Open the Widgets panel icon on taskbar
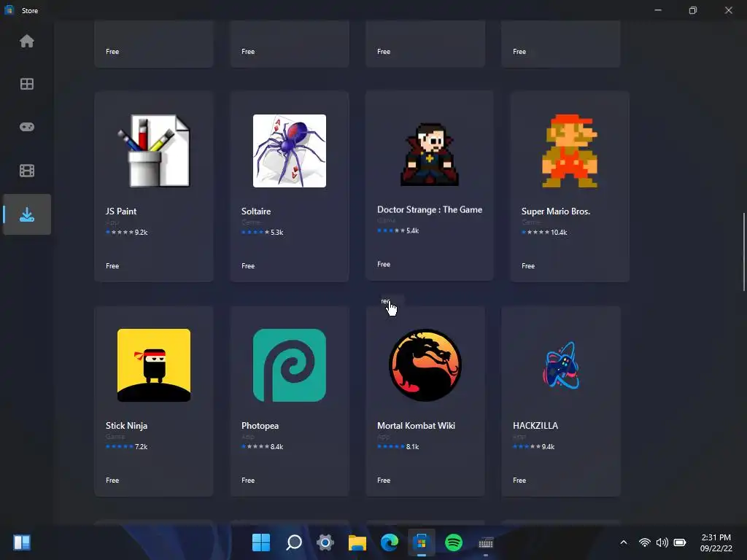 [22, 542]
